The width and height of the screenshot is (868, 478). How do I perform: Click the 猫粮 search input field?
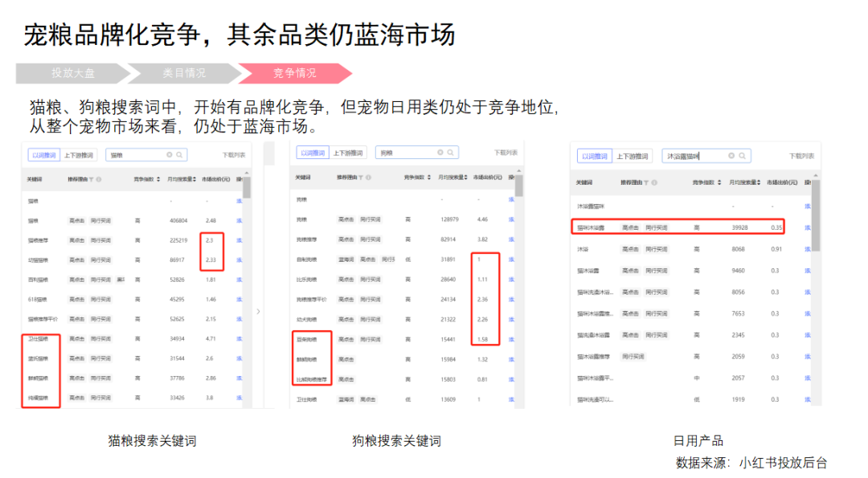[146, 155]
